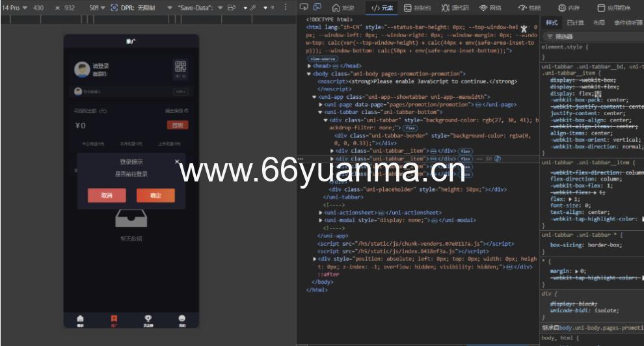Click the box-sizing: border-box declaration
Viewport: 644px width, 346px height.
click(586, 245)
